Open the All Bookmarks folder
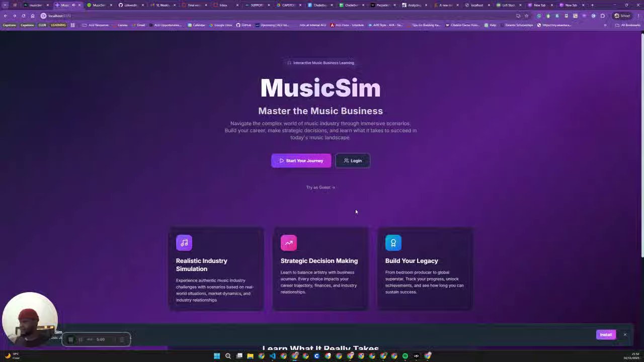 click(x=628, y=25)
